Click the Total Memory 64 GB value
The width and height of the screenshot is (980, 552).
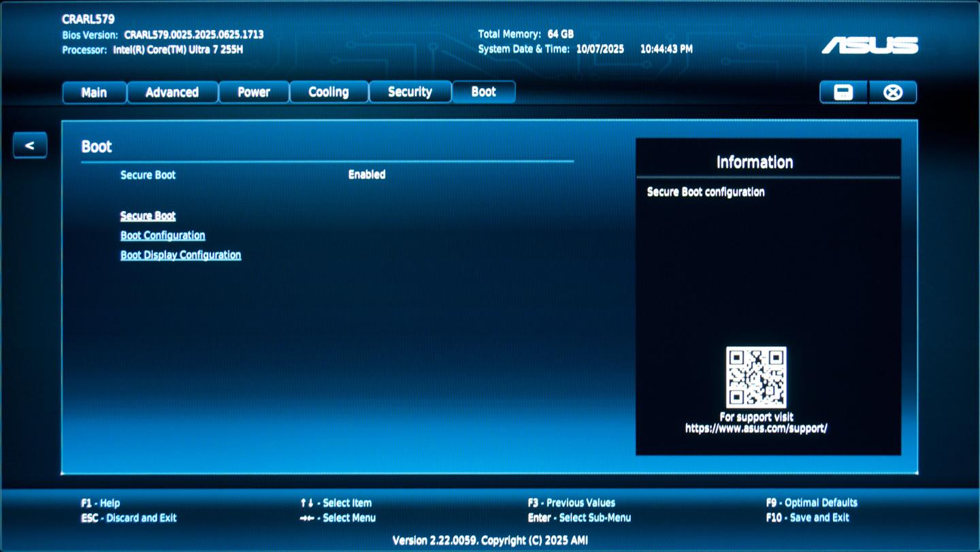coord(561,34)
